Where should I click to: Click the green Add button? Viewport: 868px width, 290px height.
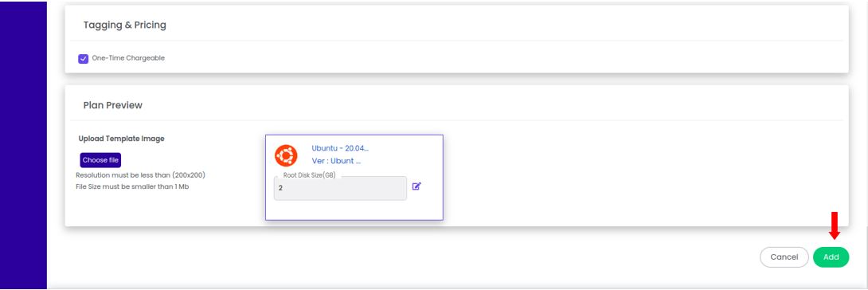831,257
